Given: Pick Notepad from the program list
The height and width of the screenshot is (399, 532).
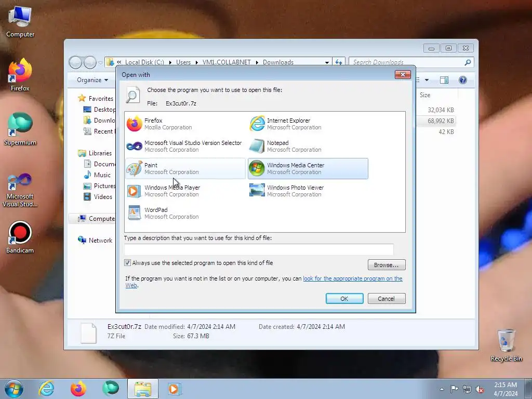Looking at the screenshot, I should pyautogui.click(x=308, y=146).
